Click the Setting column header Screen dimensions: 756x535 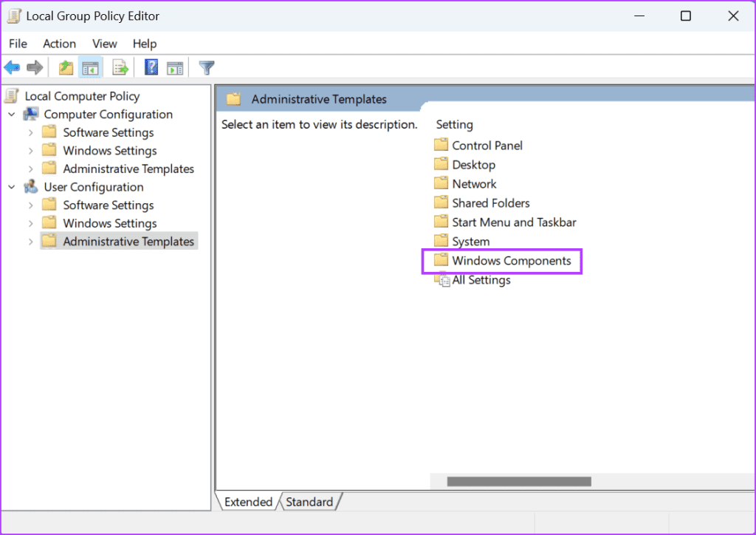pyautogui.click(x=454, y=124)
